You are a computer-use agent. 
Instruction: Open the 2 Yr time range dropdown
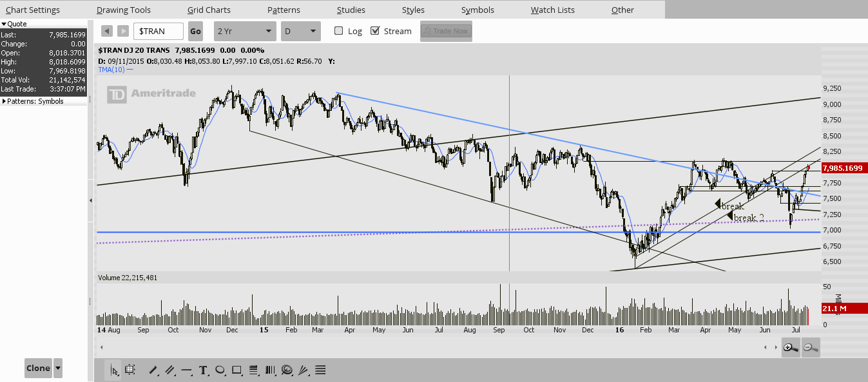pos(246,31)
